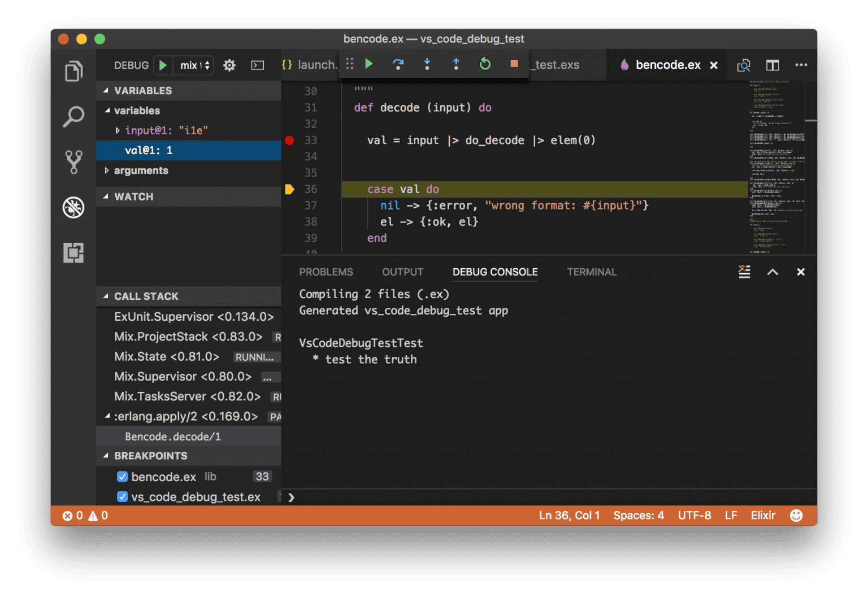Switch to the PROBLEMS tab
This screenshot has width=868, height=598.
pyautogui.click(x=326, y=272)
